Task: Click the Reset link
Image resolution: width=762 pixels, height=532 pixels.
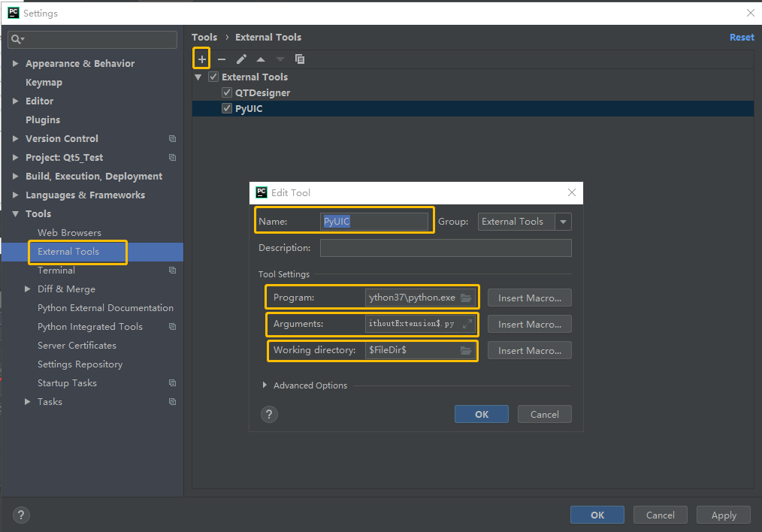Action: click(x=742, y=38)
